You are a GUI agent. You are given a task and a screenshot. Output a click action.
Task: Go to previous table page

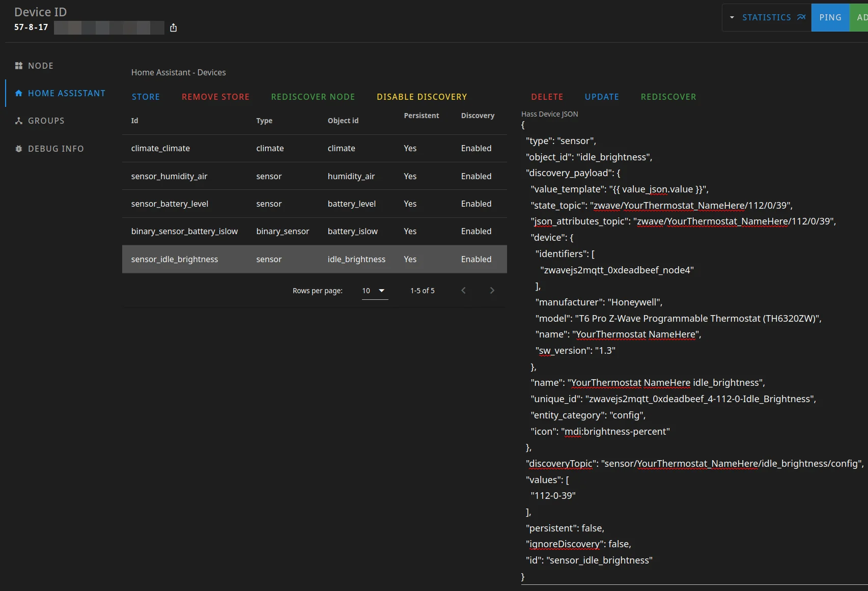(463, 291)
